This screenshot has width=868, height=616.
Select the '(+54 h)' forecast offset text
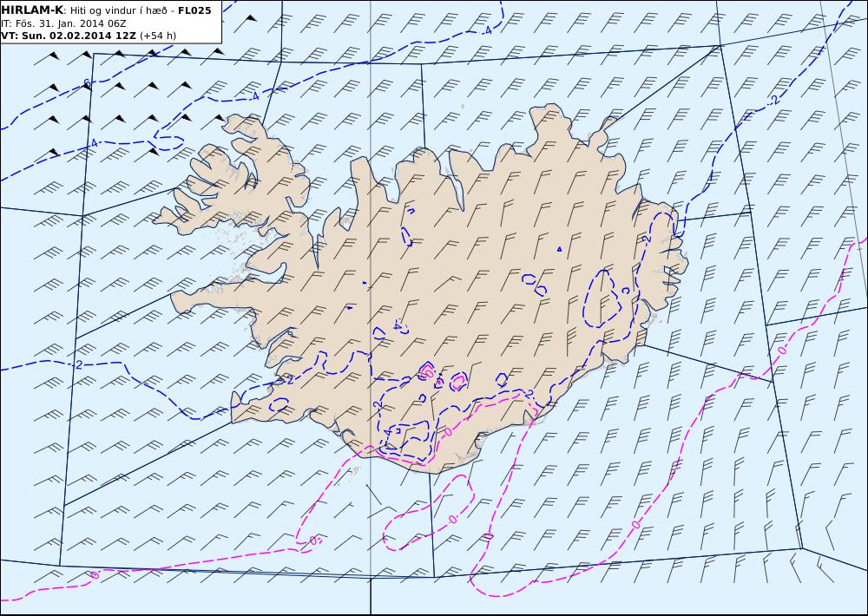tap(158, 36)
